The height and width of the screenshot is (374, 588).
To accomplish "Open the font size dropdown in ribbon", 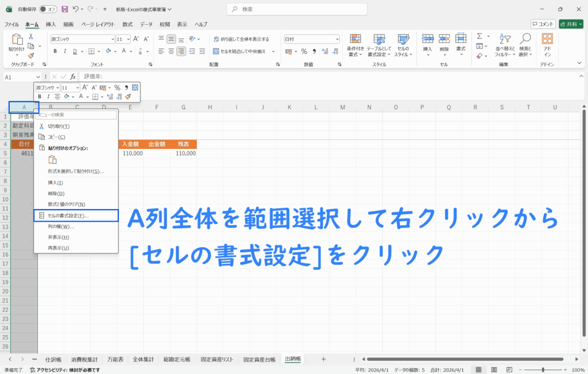I will 127,39.
